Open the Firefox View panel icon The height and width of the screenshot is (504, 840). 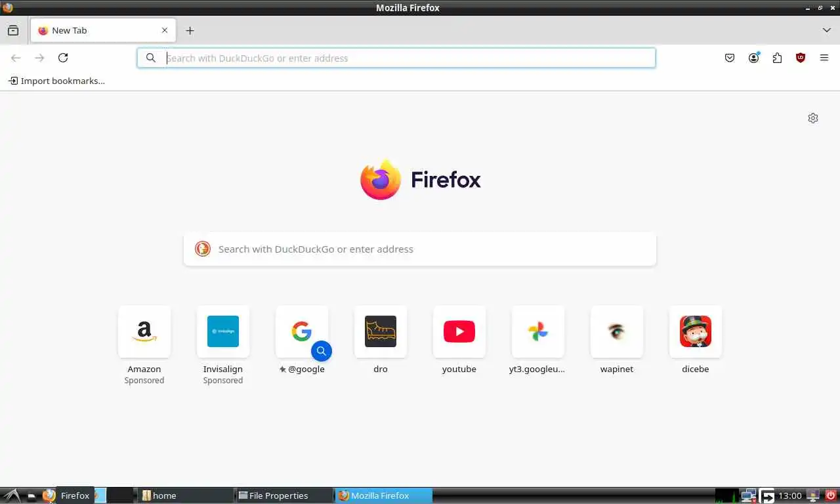click(13, 30)
